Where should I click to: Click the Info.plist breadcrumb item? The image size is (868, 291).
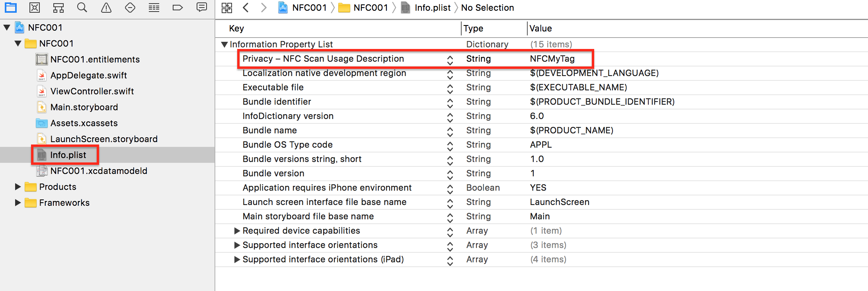pos(432,8)
